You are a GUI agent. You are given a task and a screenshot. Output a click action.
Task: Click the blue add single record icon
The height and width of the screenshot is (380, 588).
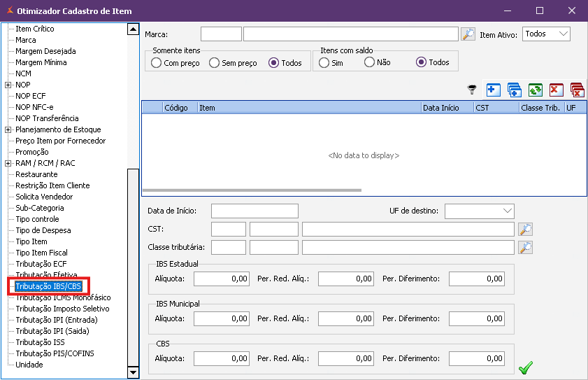coord(493,90)
